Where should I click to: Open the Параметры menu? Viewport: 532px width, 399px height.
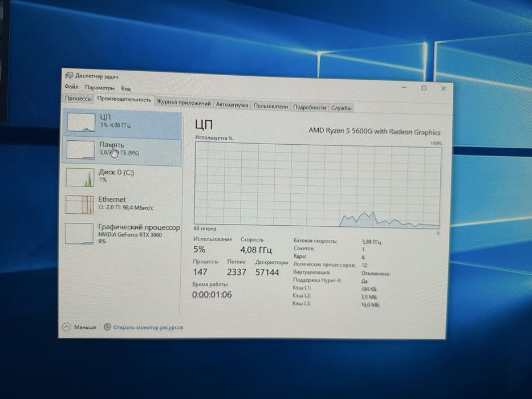(100, 88)
